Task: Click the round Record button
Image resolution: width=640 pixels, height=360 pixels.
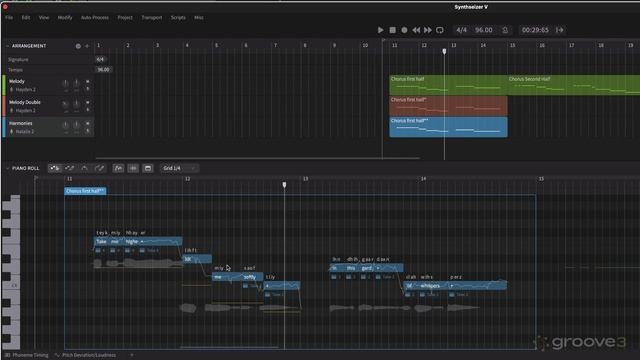Action: [404, 30]
